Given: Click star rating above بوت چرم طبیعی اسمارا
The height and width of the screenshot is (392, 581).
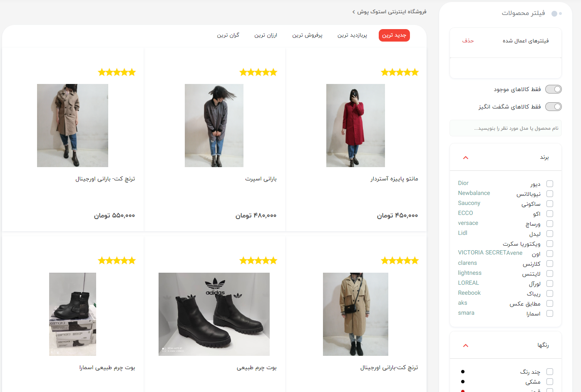Looking at the screenshot, I should click(117, 261).
